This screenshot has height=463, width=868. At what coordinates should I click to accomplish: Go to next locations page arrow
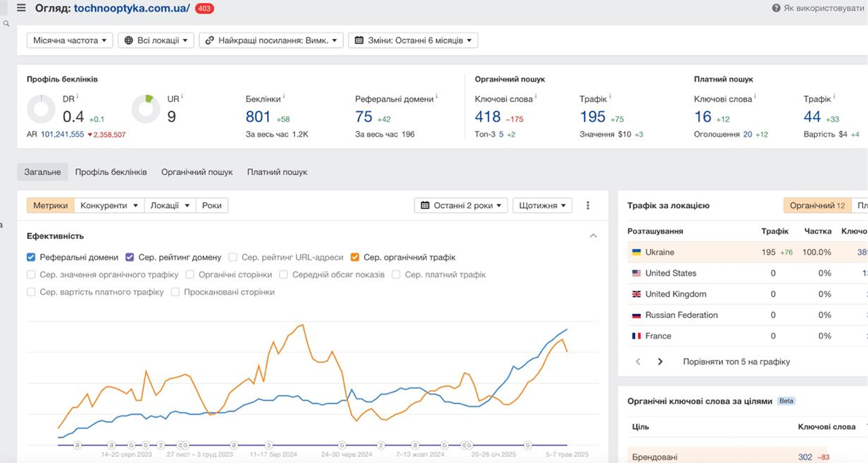click(x=660, y=361)
